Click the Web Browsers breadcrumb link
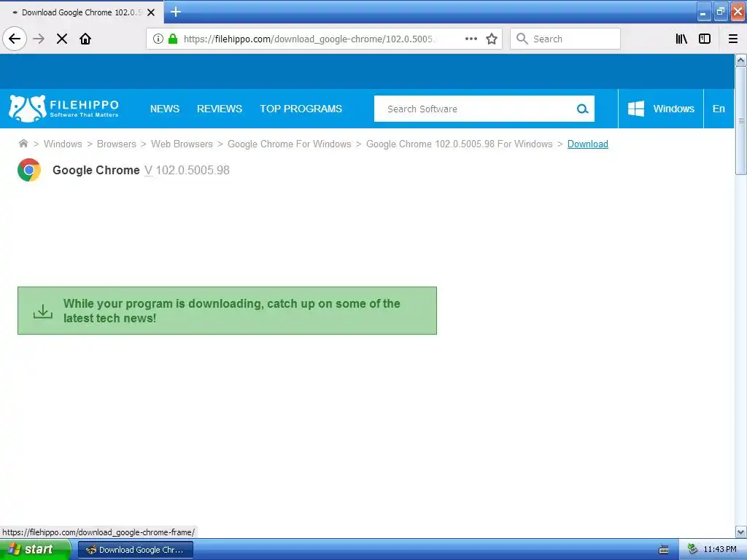Screen dimensions: 747x560 tap(182, 144)
